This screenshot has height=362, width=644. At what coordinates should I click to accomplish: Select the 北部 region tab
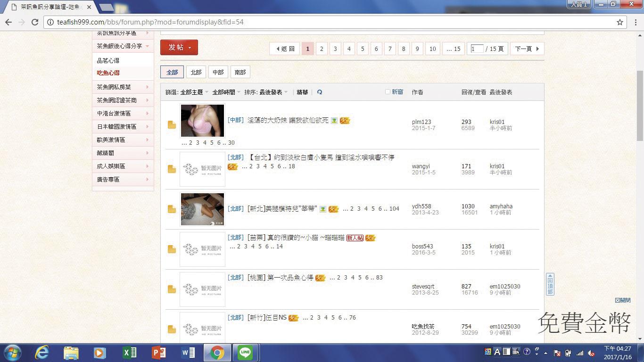[x=196, y=72]
